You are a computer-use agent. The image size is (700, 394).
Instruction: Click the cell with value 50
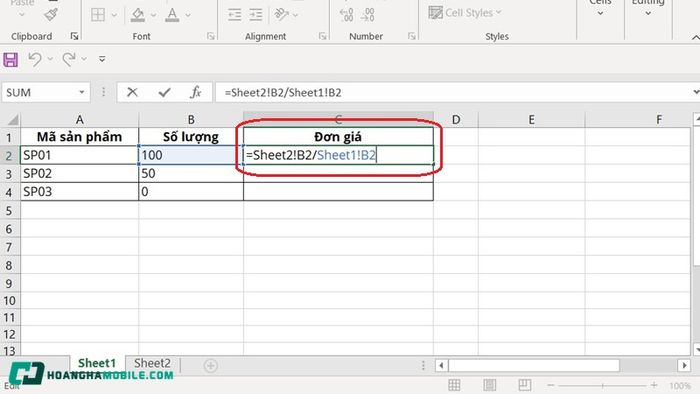[191, 173]
